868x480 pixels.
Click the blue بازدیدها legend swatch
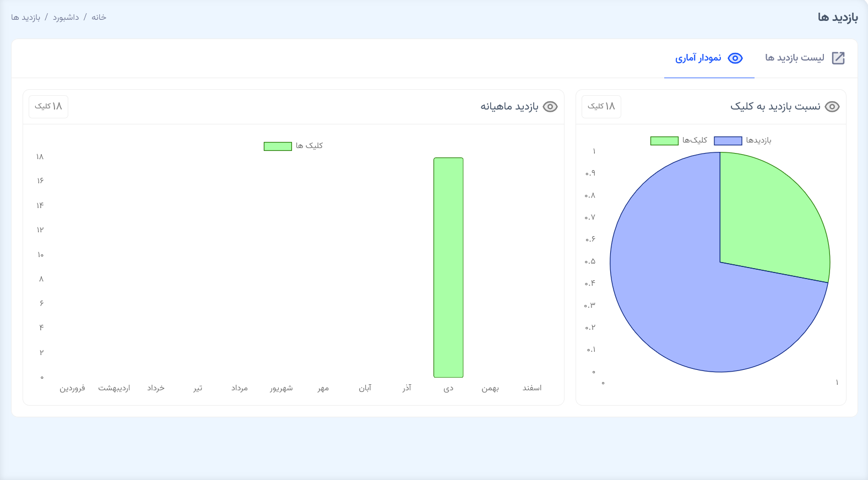tap(728, 141)
